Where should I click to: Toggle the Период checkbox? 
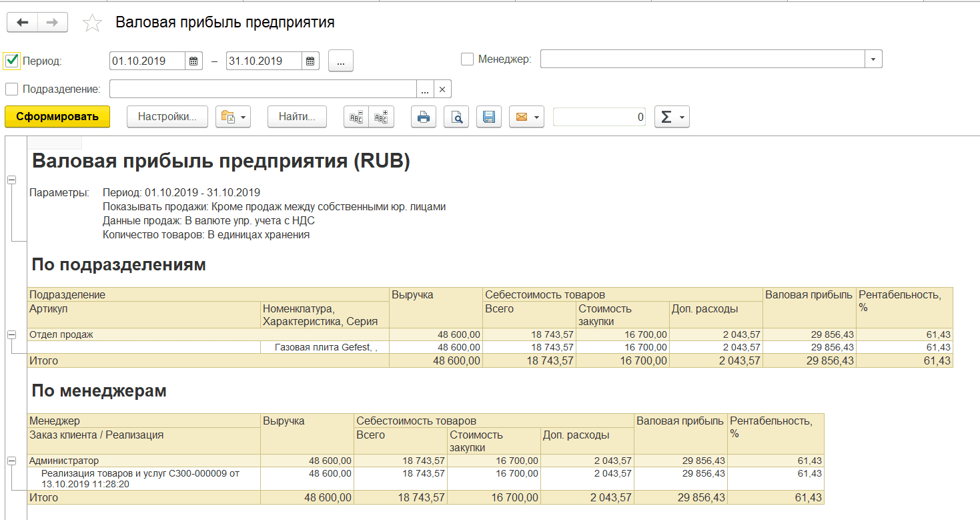11,60
